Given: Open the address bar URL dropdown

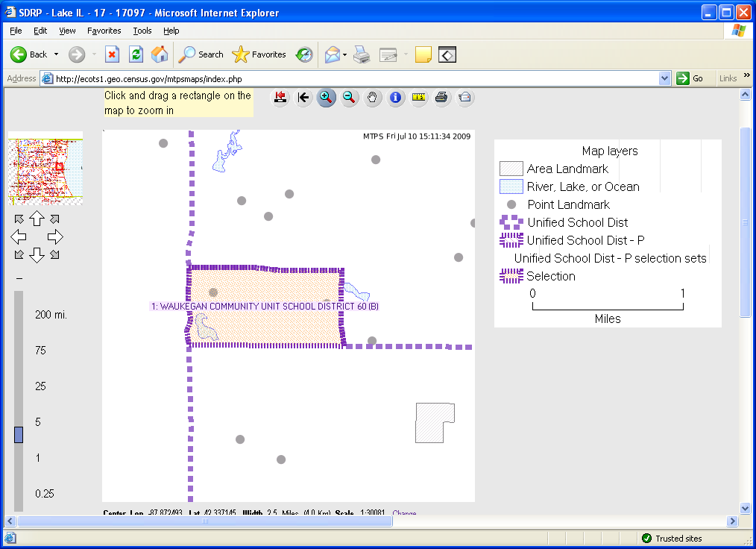Looking at the screenshot, I should coord(664,78).
